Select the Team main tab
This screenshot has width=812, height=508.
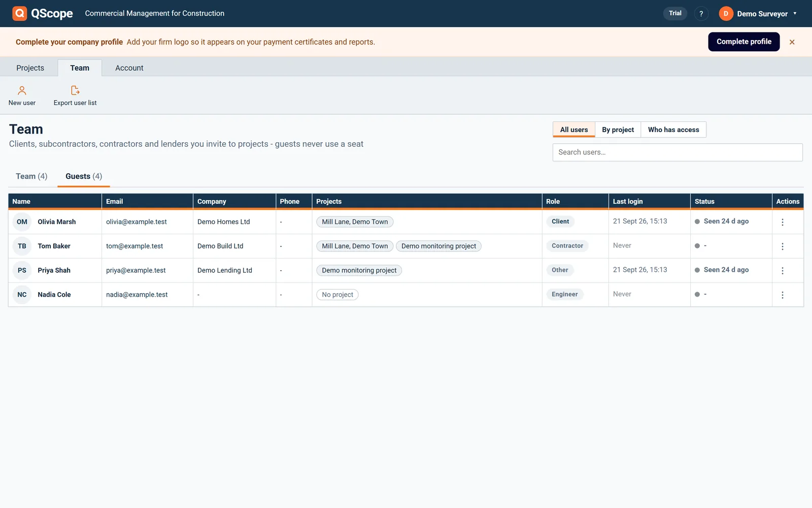coord(80,68)
